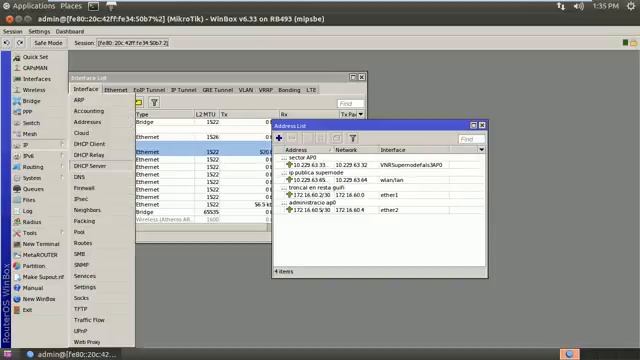Screen dimensions: 640x360
Task: Open Address List column dropdown arrow
Action: click(482, 150)
